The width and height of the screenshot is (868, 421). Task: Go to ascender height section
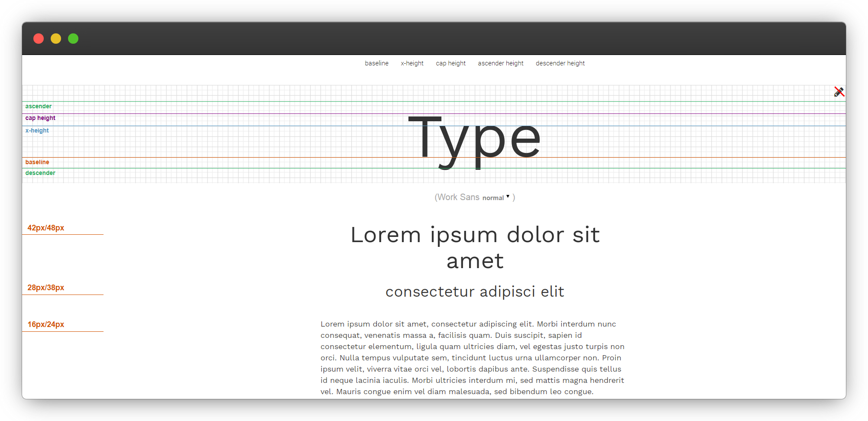[x=500, y=63]
